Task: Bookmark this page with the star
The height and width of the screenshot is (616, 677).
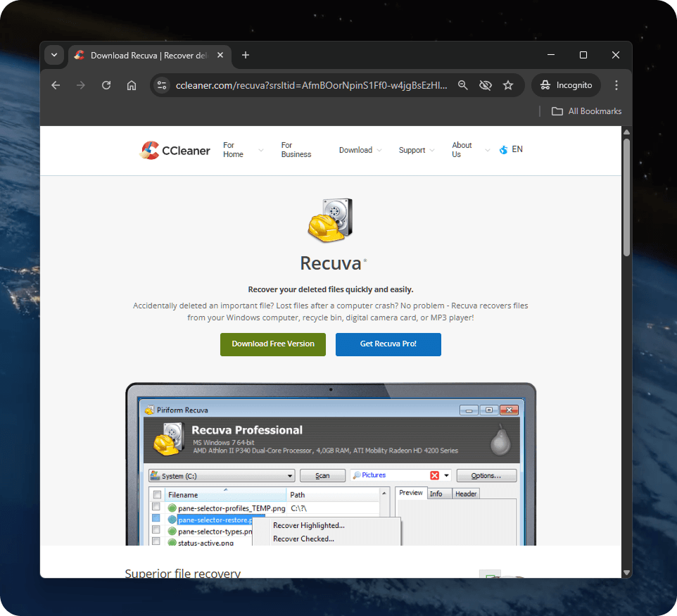Action: pyautogui.click(x=508, y=85)
